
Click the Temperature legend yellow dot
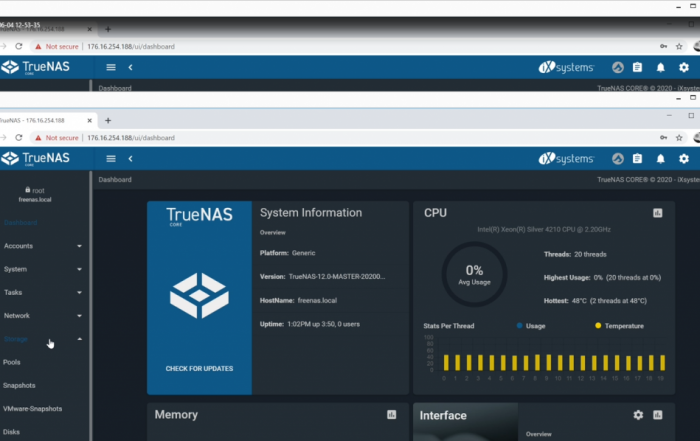pyautogui.click(x=598, y=325)
